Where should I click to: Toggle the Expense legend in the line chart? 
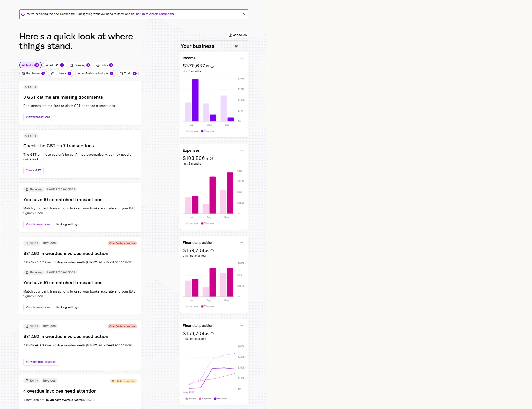205,399
